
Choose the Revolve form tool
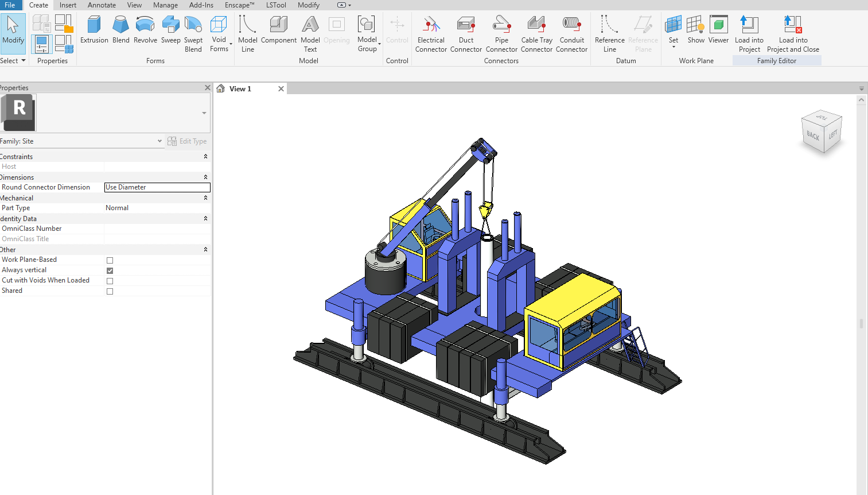coord(145,30)
